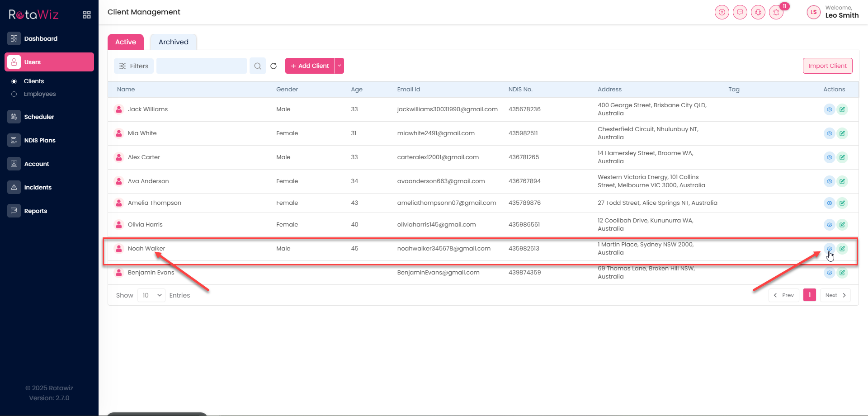This screenshot has width=868, height=416.
Task: Click the support headset icon
Action: (758, 12)
